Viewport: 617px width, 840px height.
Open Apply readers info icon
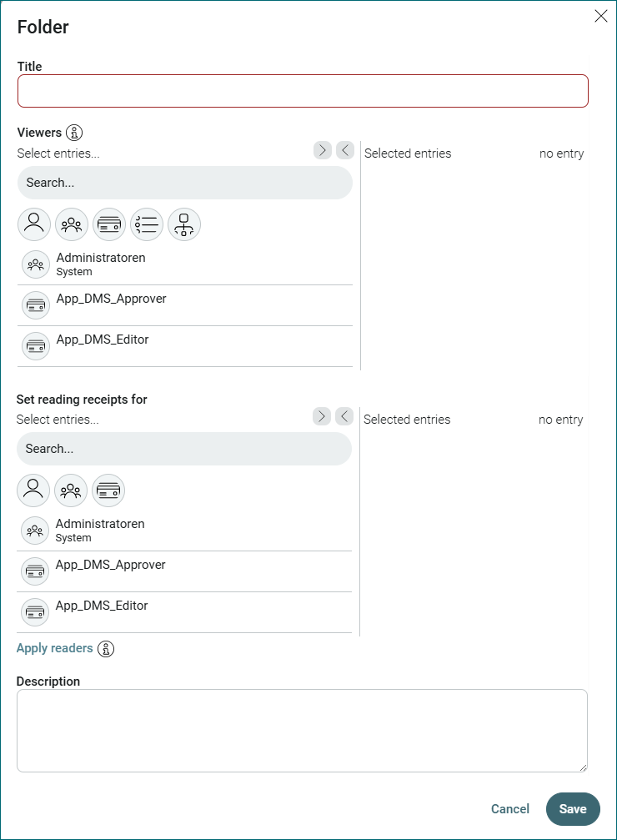coord(106,649)
